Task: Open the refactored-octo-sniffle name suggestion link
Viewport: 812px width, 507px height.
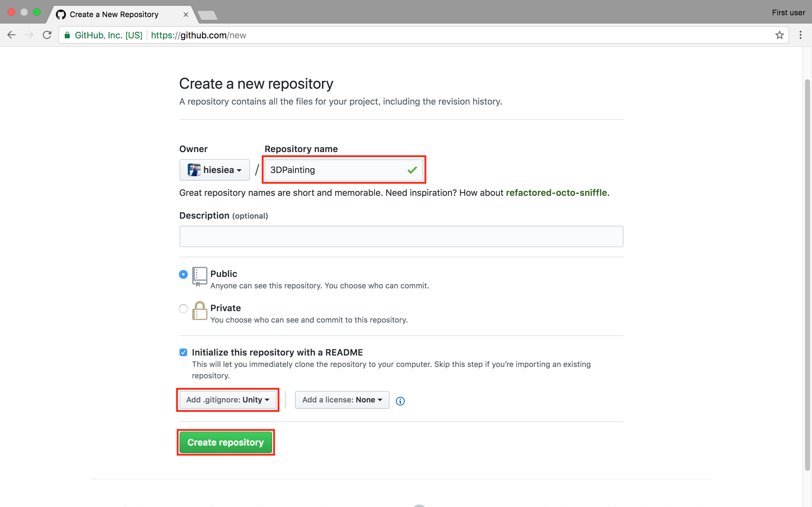Action: pos(556,193)
